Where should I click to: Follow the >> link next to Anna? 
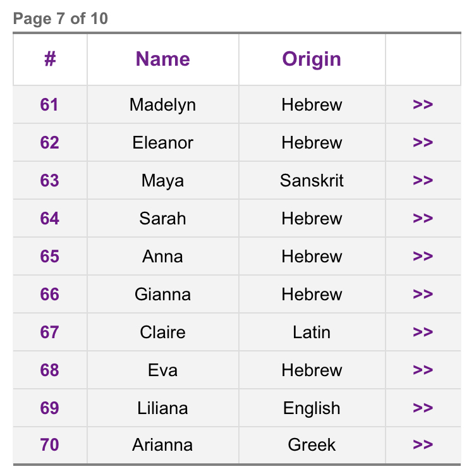point(423,257)
